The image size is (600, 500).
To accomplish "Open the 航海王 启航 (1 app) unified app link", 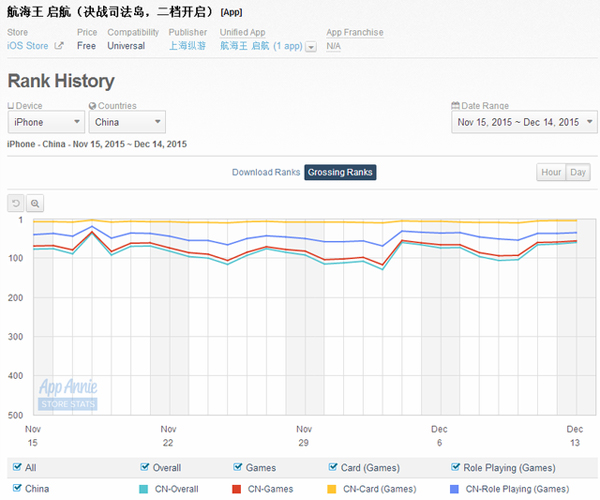I will (x=261, y=46).
